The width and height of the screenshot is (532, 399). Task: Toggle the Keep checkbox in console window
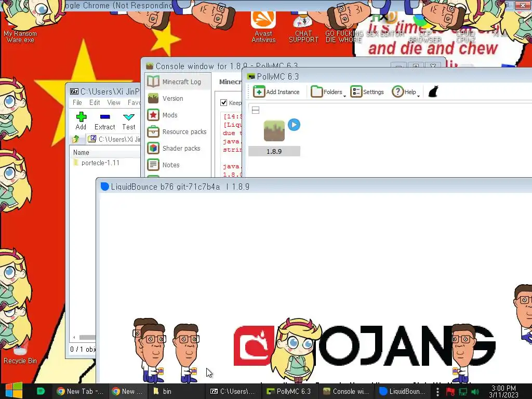pos(223,102)
